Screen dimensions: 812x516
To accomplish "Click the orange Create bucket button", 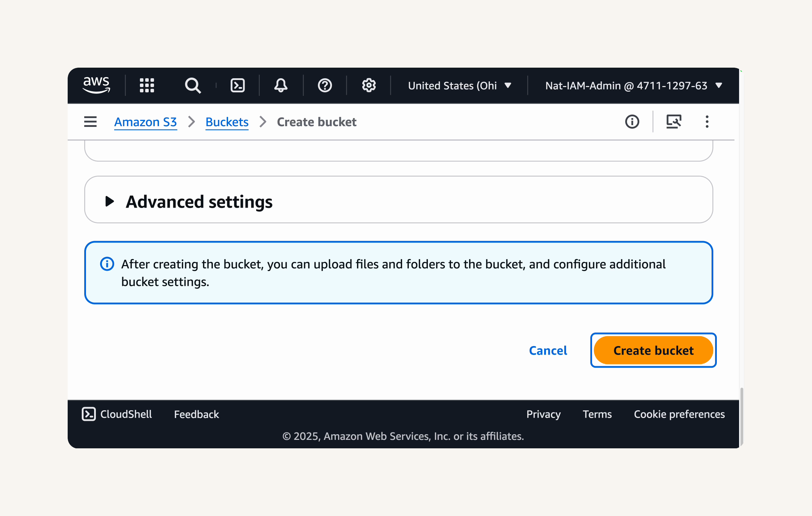I will 653,350.
